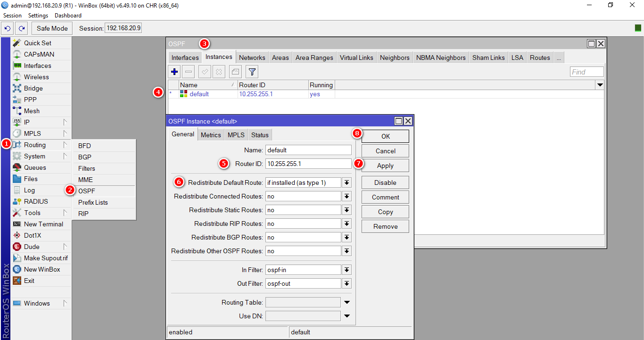Open Redistribute Default Route dropdown
This screenshot has height=340, width=644.
[347, 182]
